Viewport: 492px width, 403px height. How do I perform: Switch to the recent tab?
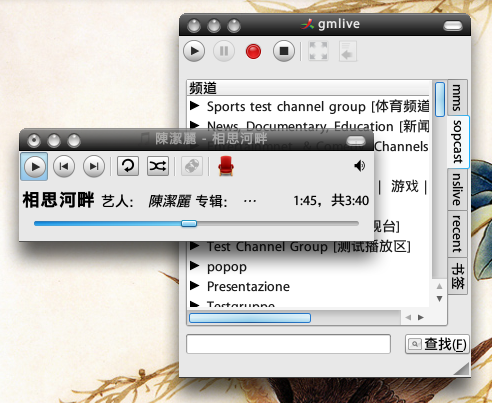(x=457, y=234)
